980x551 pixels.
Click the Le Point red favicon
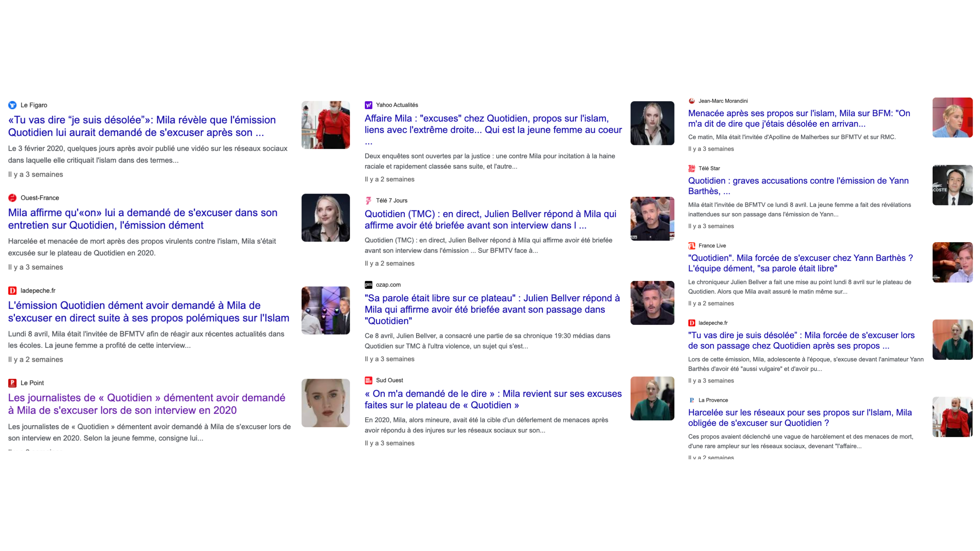pyautogui.click(x=12, y=383)
